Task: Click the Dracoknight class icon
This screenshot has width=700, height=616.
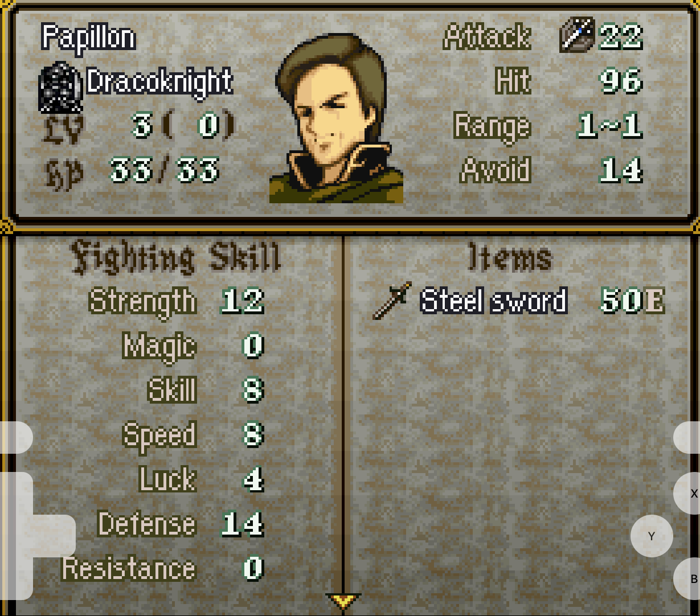Action: (x=61, y=88)
